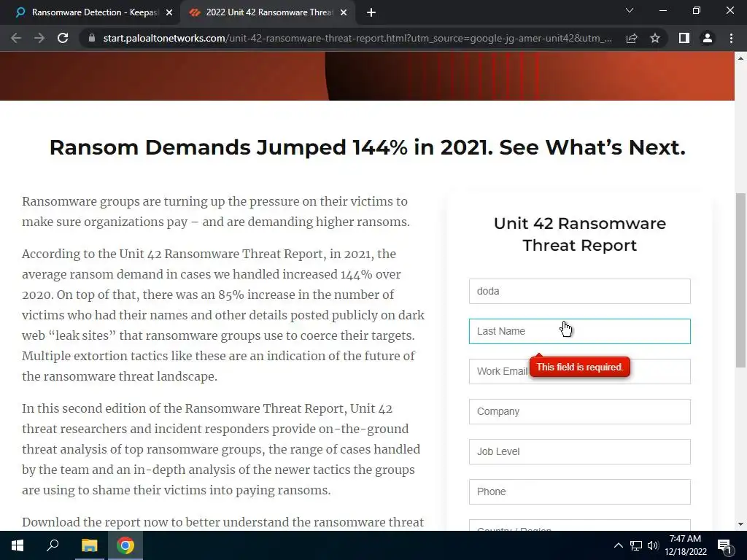747x560 pixels.
Task: Open Chrome profile menu
Action: point(708,38)
